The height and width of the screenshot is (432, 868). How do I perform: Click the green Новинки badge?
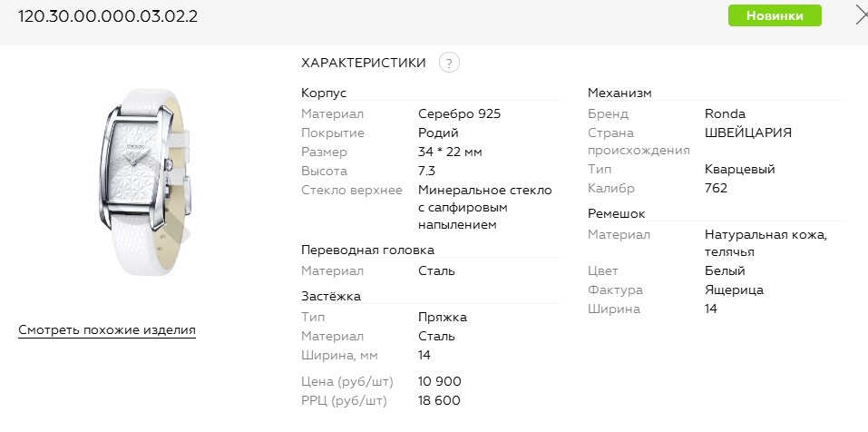(775, 15)
